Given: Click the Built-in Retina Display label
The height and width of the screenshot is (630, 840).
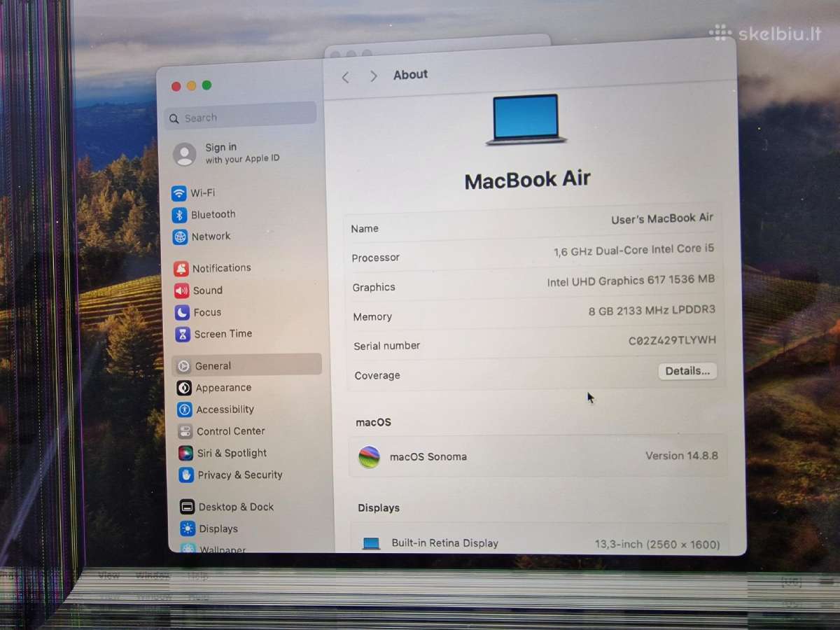Looking at the screenshot, I should click(445, 543).
